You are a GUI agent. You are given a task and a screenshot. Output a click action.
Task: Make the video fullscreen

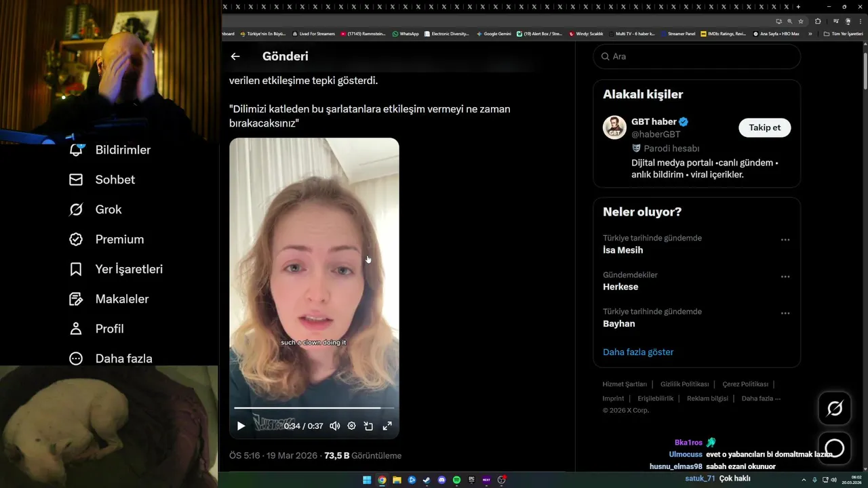(x=387, y=426)
